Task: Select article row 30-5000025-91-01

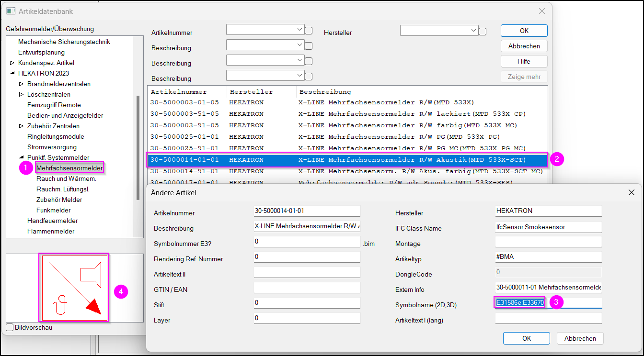Action: click(x=348, y=148)
